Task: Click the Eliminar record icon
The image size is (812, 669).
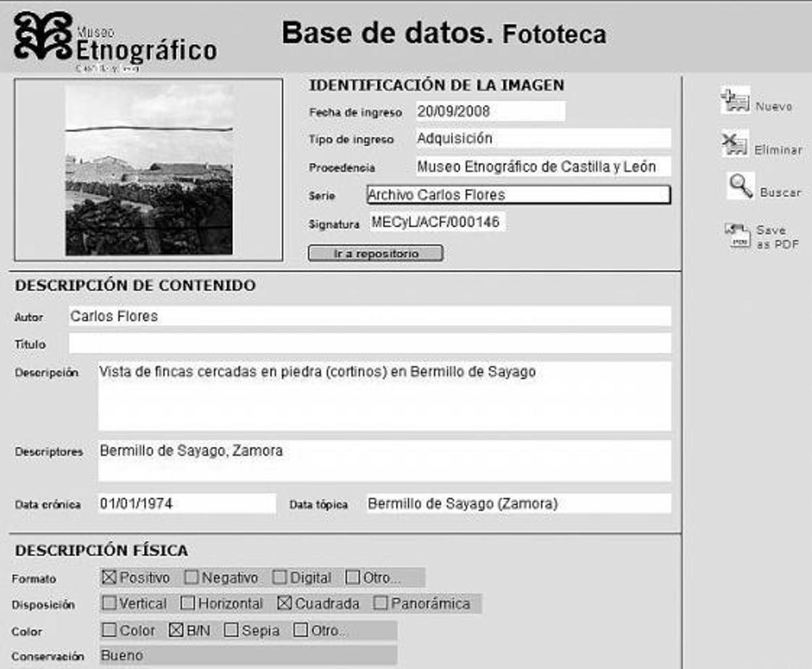Action: 736,144
